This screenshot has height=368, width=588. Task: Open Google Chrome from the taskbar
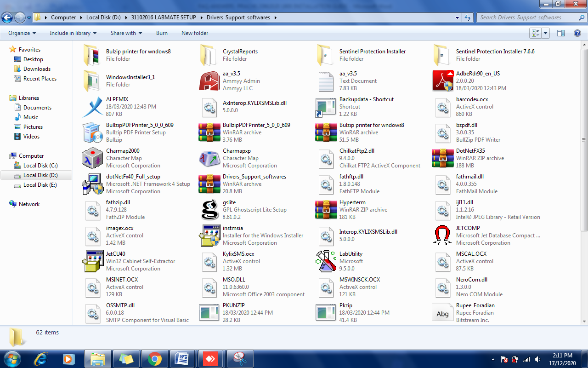pos(154,359)
